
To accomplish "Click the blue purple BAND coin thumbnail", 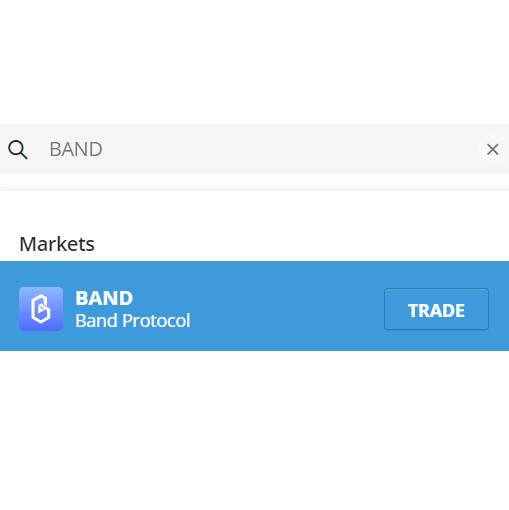I will (x=41, y=309).
